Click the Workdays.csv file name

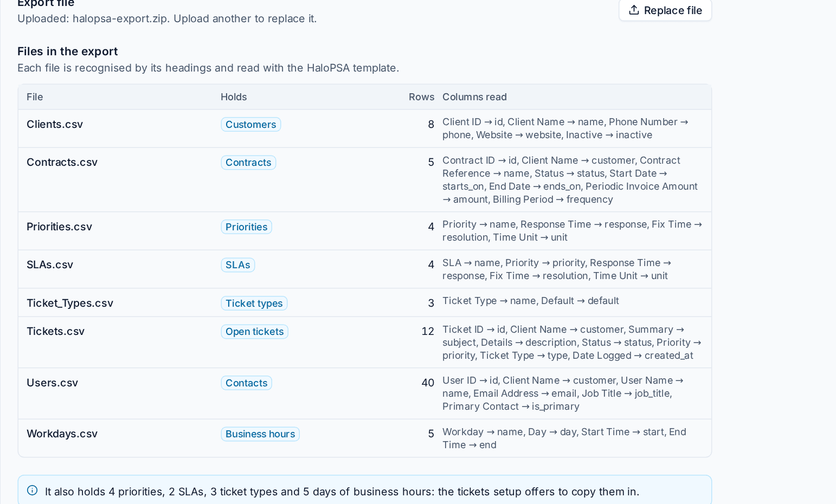pos(62,434)
